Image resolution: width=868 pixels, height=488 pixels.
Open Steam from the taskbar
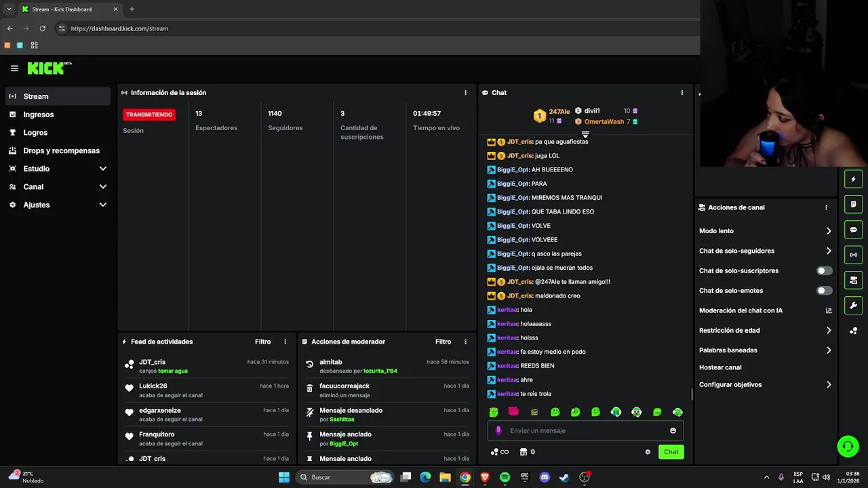[x=564, y=477]
